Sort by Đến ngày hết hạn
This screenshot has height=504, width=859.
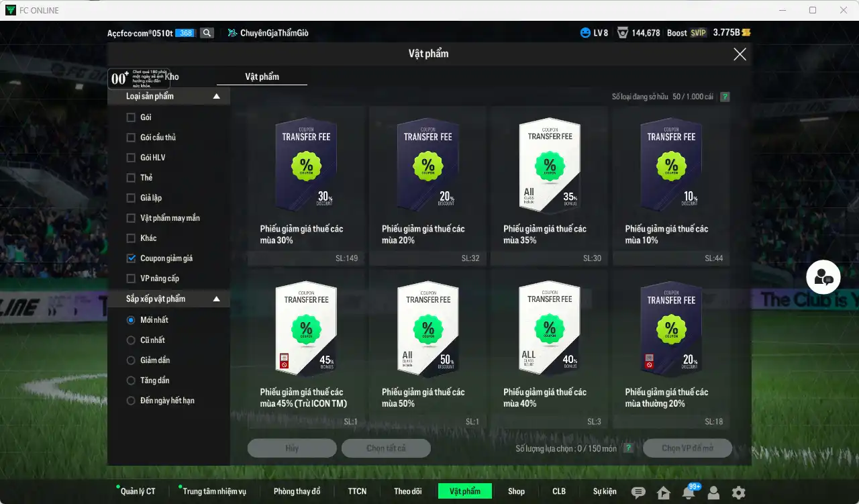click(x=131, y=401)
